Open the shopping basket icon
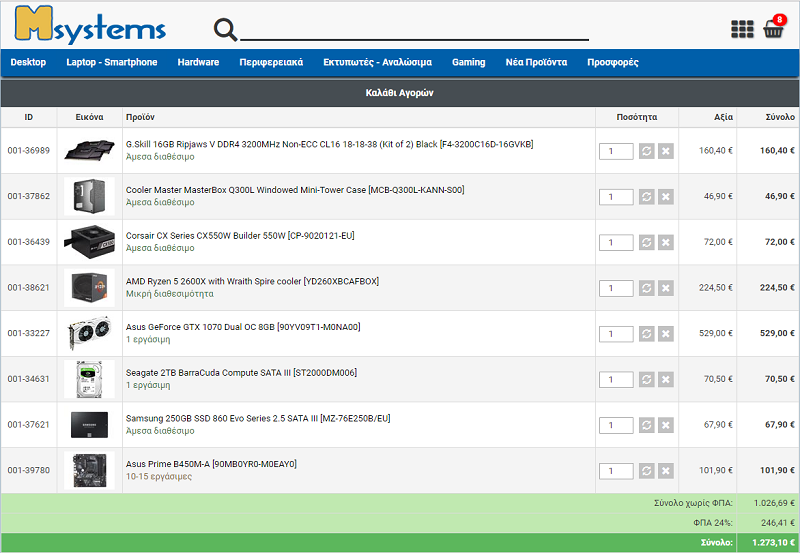800x553 pixels. tap(774, 27)
